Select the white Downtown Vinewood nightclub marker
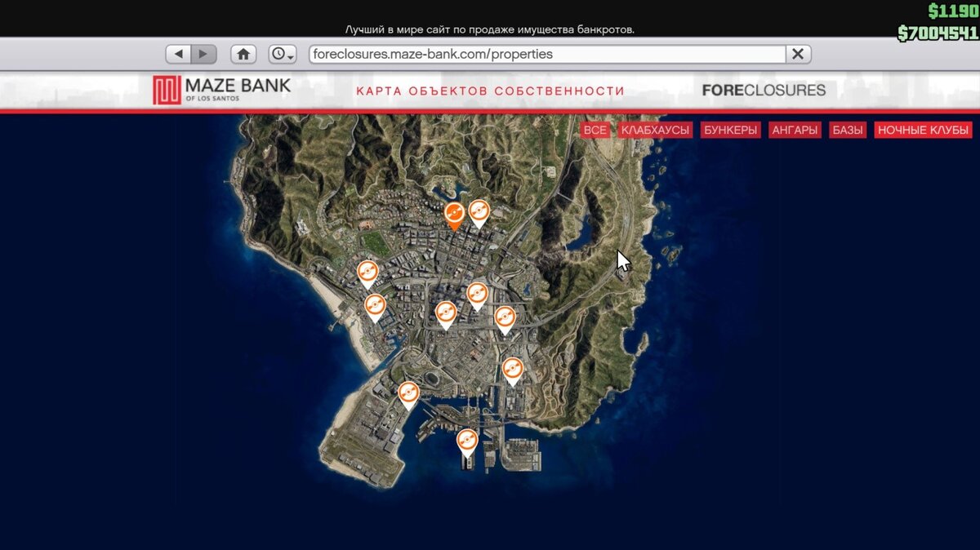This screenshot has width=980, height=550. point(479,212)
